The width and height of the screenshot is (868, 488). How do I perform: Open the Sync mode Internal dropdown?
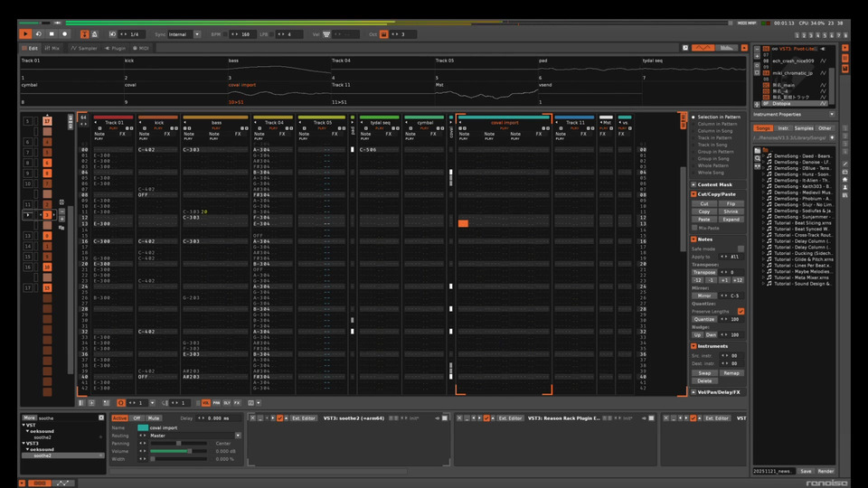[x=184, y=34]
